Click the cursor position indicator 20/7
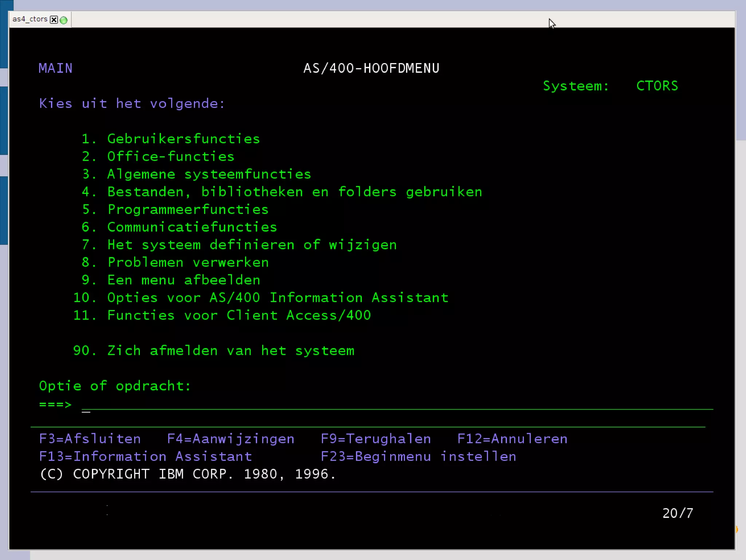Screen dimensions: 746x560 [x=678, y=513]
